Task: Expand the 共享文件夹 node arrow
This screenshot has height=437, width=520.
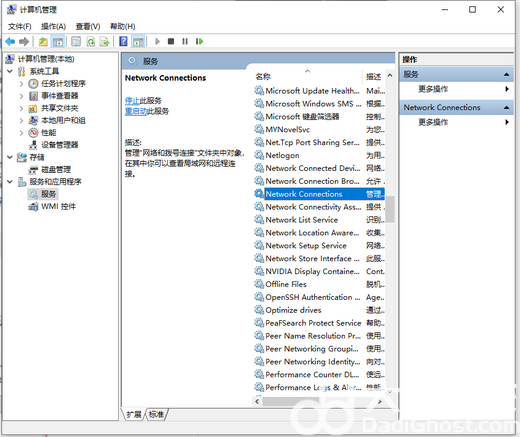Action: coord(21,108)
